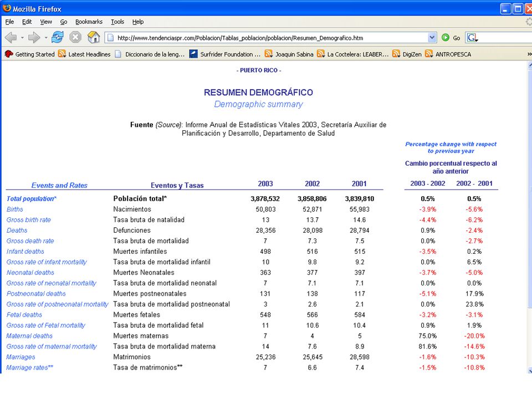The image size is (532, 399).
Task: Click the 'Defunciones' row label
Action: point(132,231)
